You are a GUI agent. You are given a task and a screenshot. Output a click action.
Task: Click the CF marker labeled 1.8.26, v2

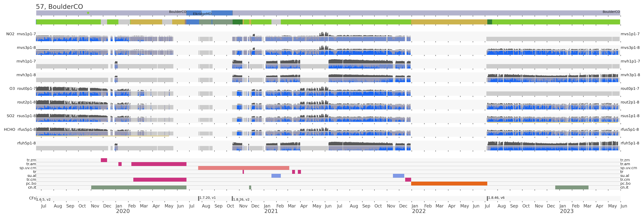click(232, 199)
